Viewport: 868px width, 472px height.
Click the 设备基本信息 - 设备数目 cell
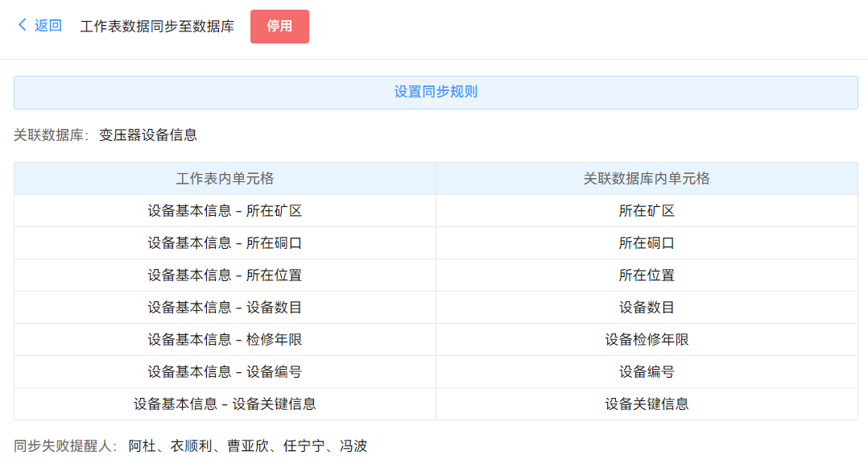click(x=225, y=308)
